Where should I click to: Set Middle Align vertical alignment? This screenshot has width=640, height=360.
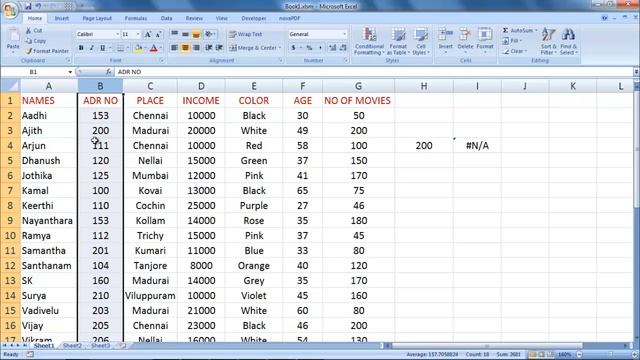tap(185, 34)
